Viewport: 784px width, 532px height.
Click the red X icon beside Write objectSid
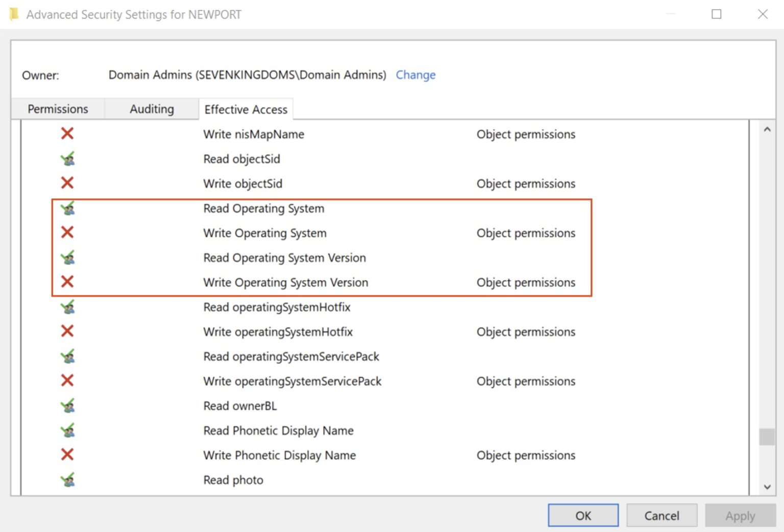pos(67,183)
